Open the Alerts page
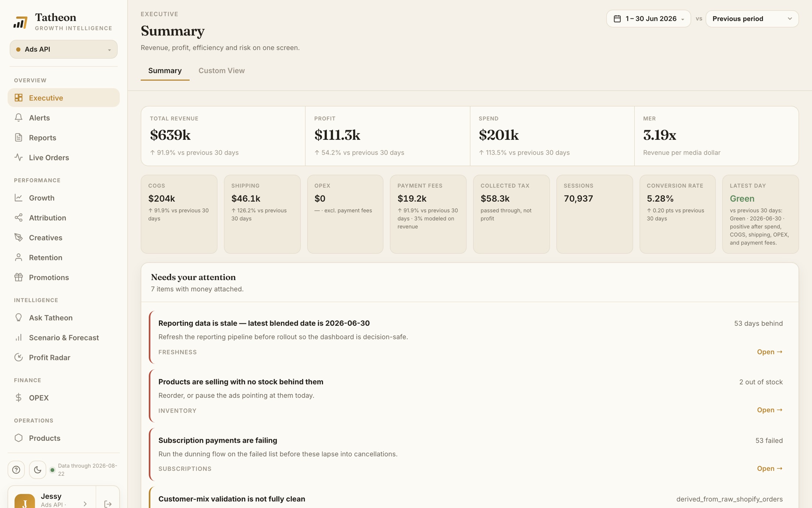This screenshot has height=508, width=812. (63, 117)
